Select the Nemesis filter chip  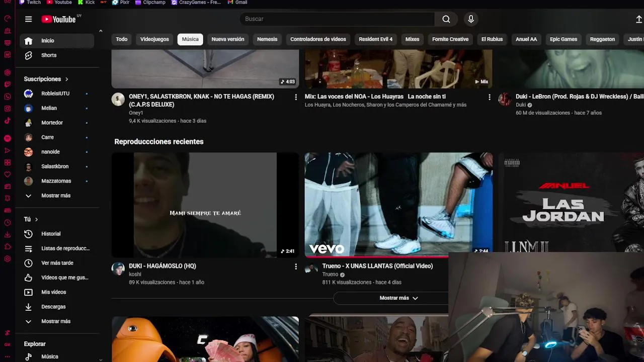pos(267,39)
